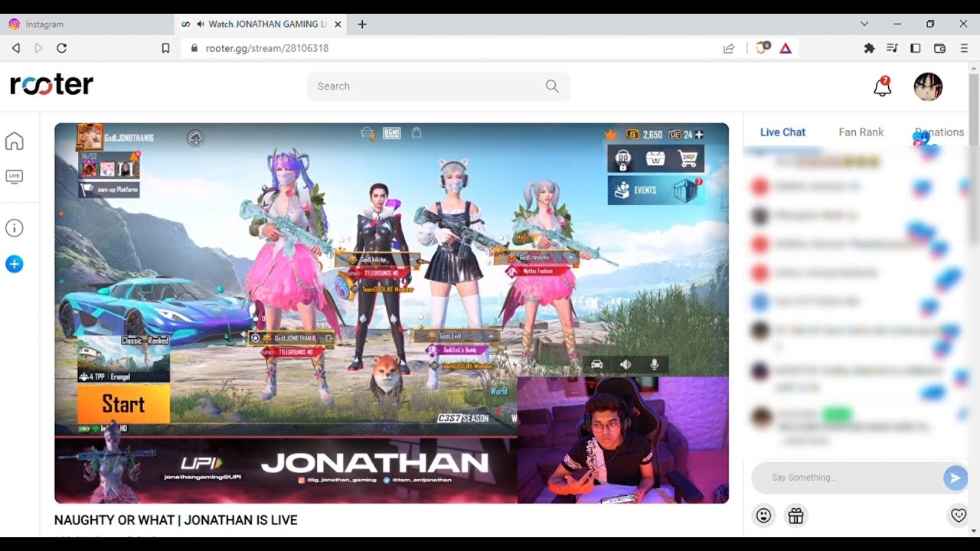Open the info icon in left sidebar
Screen dimensions: 980x551
14,228
